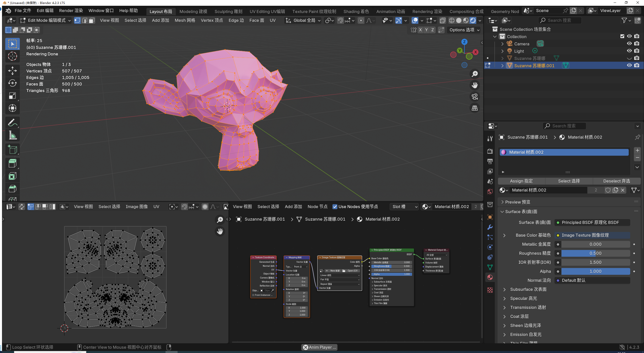Switch to the UV Editing workspace tab
The image size is (644, 353).
point(267,12)
